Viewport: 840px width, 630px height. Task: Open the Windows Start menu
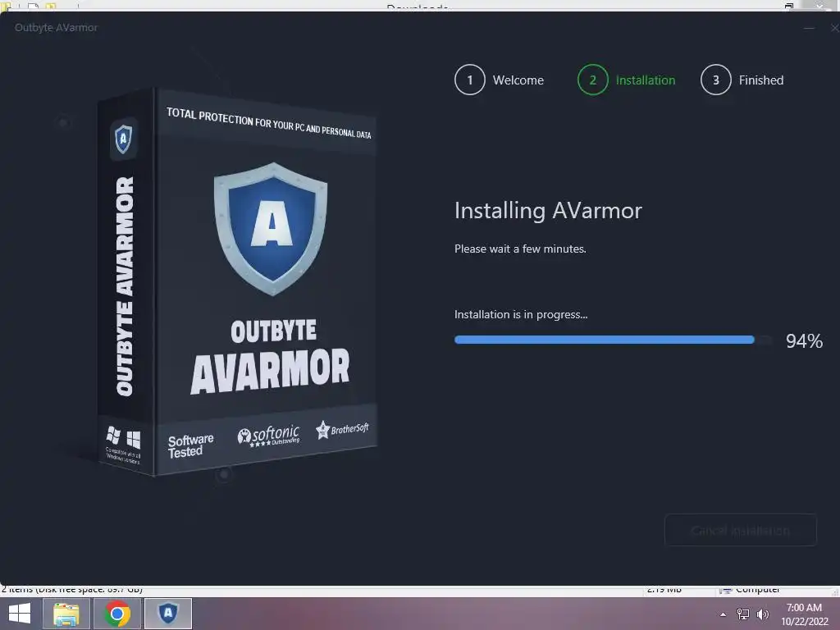click(20, 614)
